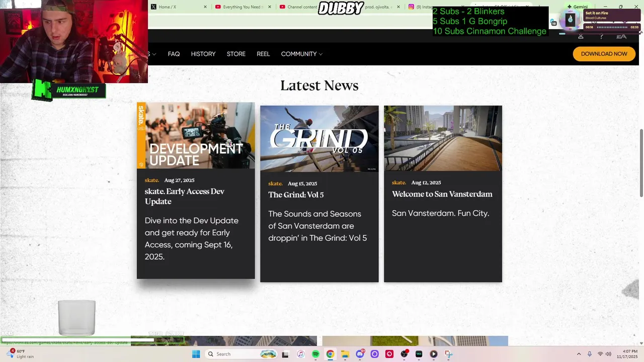
Task: Open the STORE link in navigation
Action: pyautogui.click(x=236, y=54)
